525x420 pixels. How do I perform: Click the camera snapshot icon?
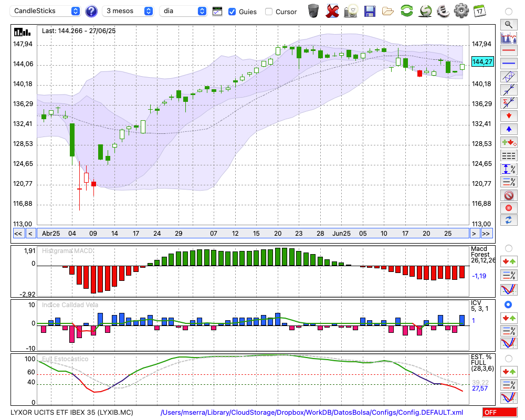point(351,11)
